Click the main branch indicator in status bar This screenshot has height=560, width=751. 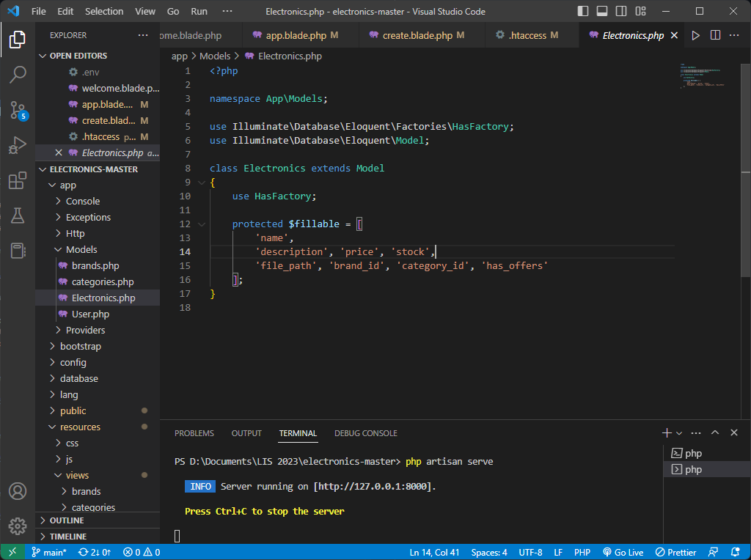[48, 552]
